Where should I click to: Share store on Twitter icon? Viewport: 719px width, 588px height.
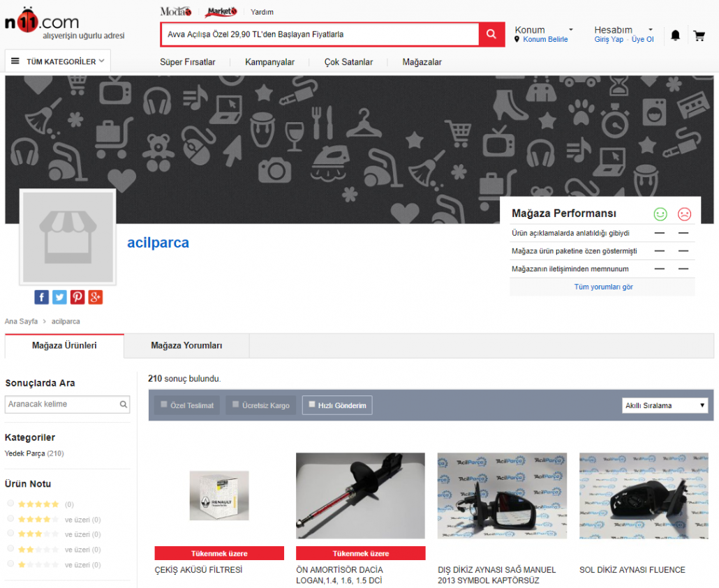(x=60, y=297)
